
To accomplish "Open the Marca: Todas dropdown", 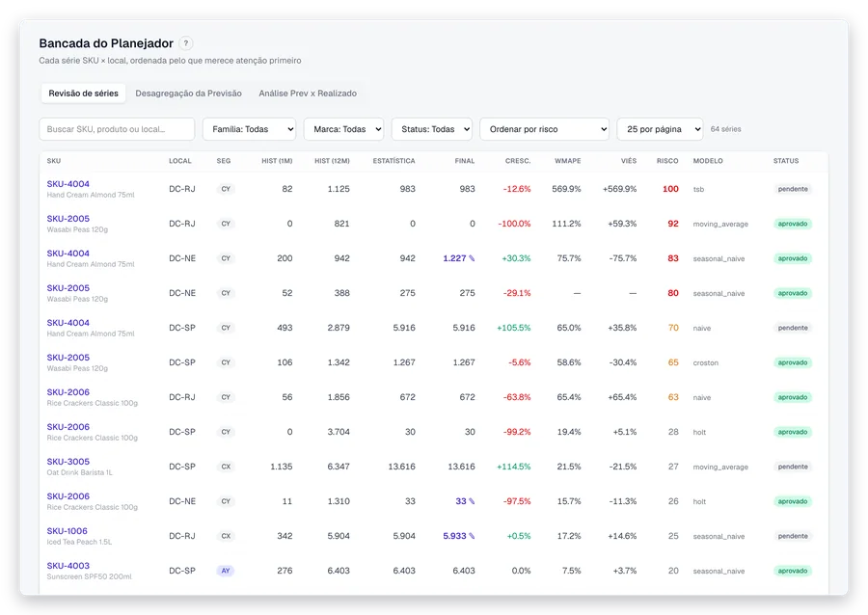I will 343,129.
